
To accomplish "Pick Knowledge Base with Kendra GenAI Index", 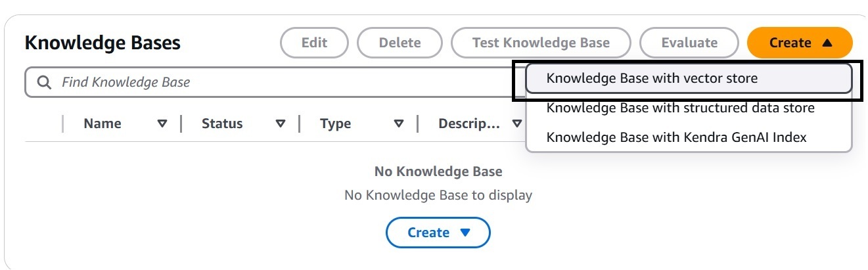I will click(x=689, y=137).
